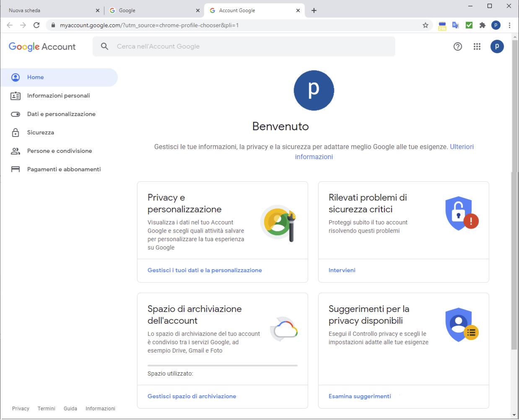Click the privacy suggestions shield icon
Screen dimensions: 519x420
coord(462,325)
